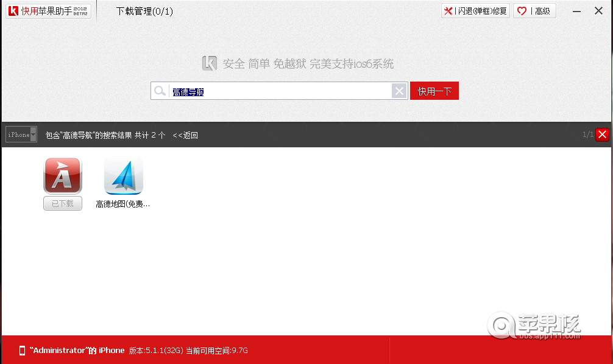Click the 1/1 page indicator
This screenshot has height=364, width=613.
pyautogui.click(x=587, y=135)
